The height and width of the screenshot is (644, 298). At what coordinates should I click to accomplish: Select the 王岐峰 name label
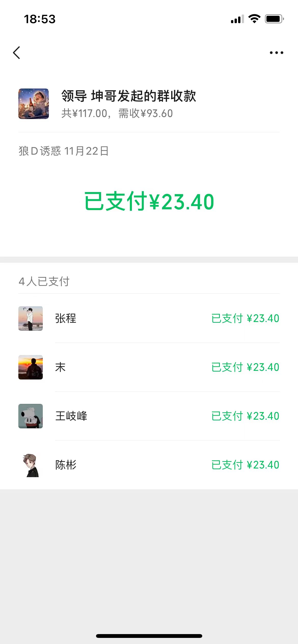71,416
